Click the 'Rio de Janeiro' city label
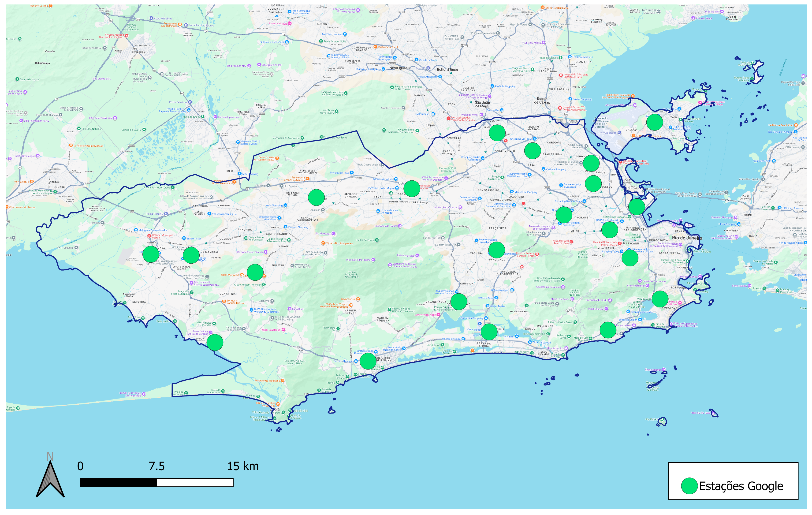 pyautogui.click(x=687, y=238)
